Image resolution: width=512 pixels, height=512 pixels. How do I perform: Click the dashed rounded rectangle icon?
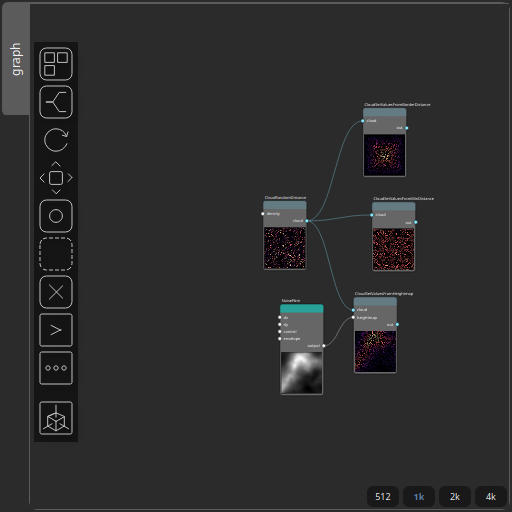(x=56, y=254)
